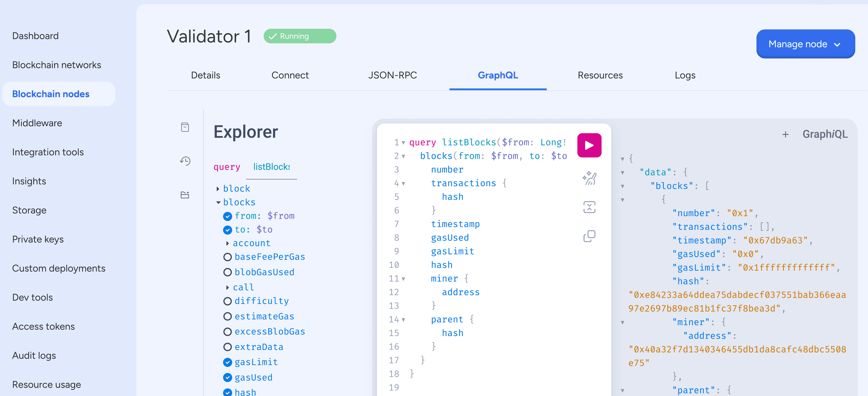Add a new tab with the plus icon
Viewport: 868px width, 396px height.
pos(785,135)
